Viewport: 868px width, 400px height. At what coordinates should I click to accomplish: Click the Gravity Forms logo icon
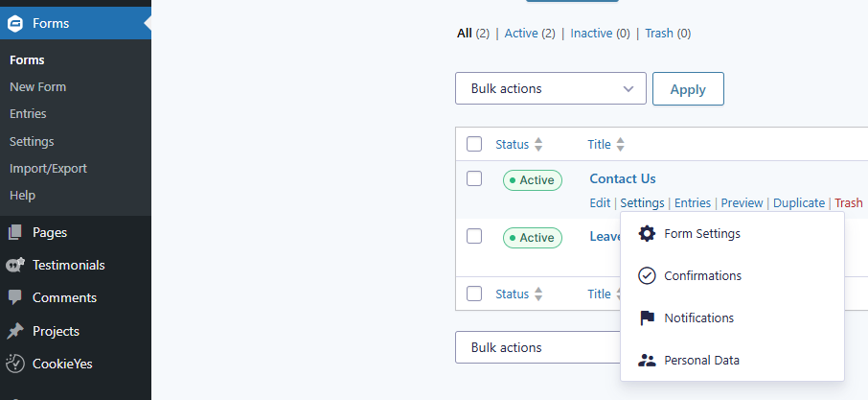[x=15, y=23]
